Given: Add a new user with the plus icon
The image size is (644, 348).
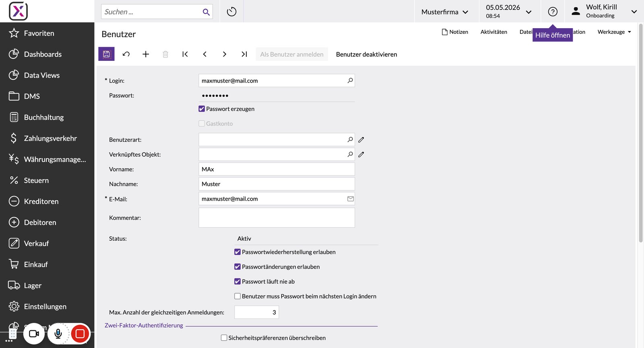Looking at the screenshot, I should tap(146, 54).
